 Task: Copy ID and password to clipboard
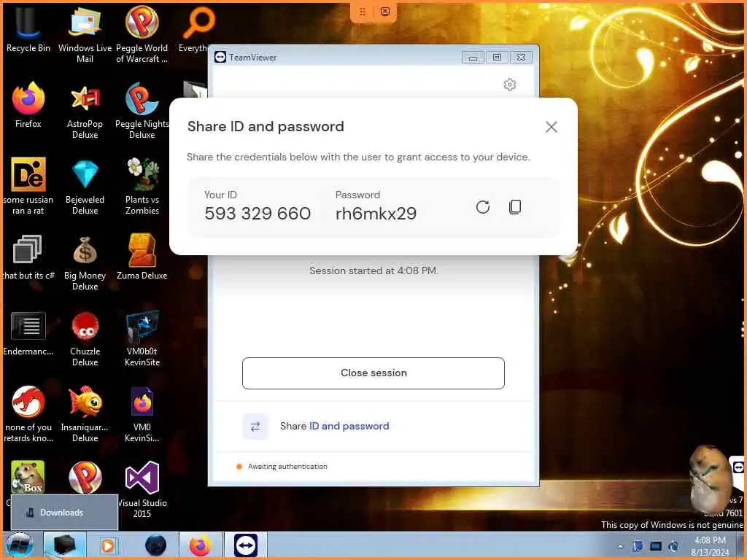tap(515, 206)
